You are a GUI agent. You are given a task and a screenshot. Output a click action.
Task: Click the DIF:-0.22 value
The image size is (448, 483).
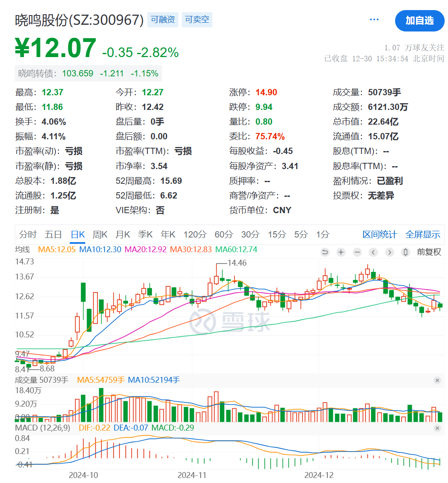click(94, 428)
